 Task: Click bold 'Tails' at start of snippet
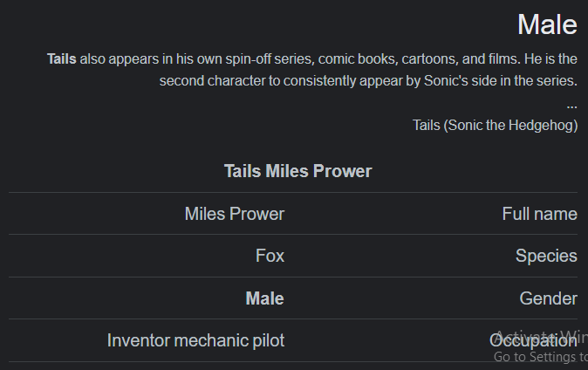(61, 59)
